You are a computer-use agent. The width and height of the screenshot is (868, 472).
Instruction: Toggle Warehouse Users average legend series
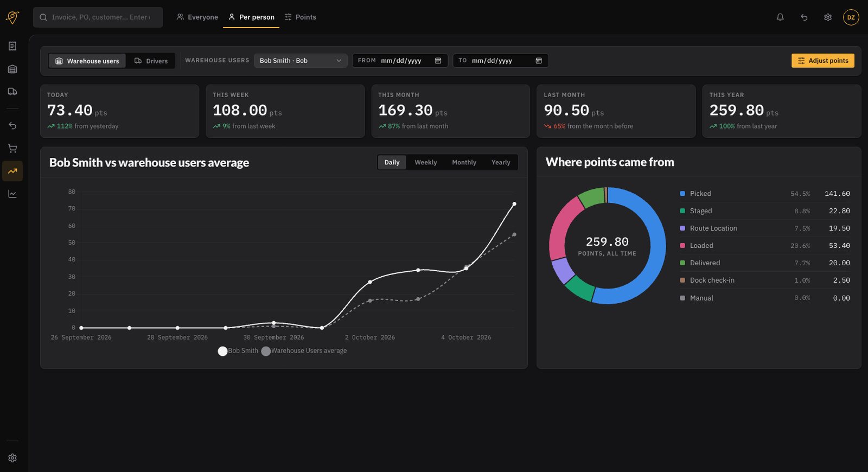304,351
